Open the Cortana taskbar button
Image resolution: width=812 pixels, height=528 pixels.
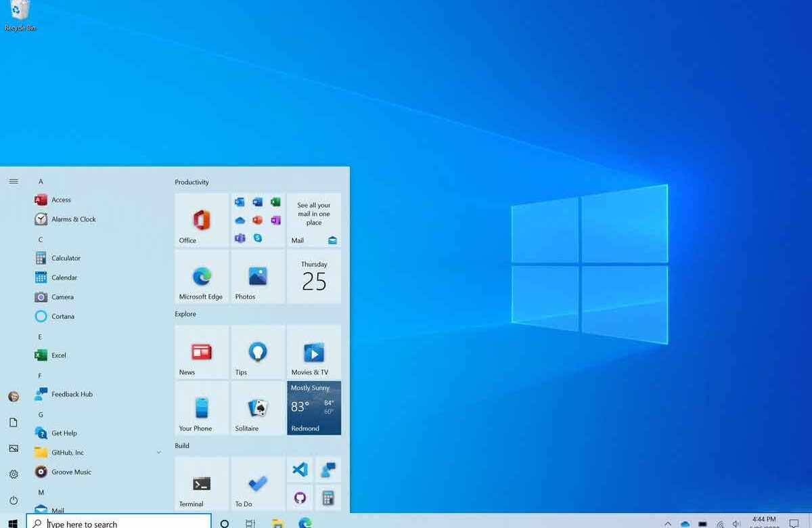[x=225, y=523]
